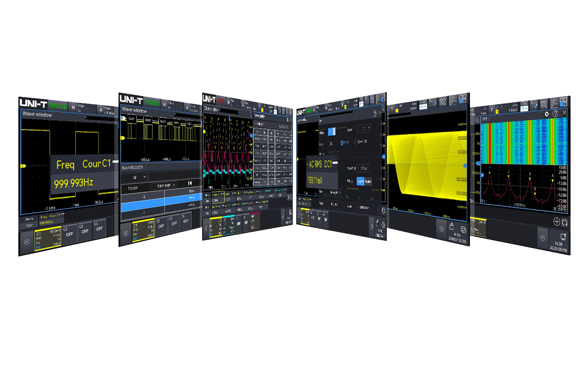Click the FFT panel help question mark
Viewport: 588px width, 368px height.
point(555,114)
